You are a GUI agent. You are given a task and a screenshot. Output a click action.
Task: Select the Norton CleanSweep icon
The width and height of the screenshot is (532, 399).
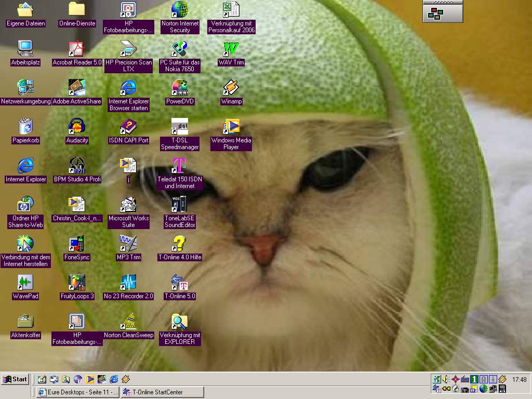[x=128, y=321]
